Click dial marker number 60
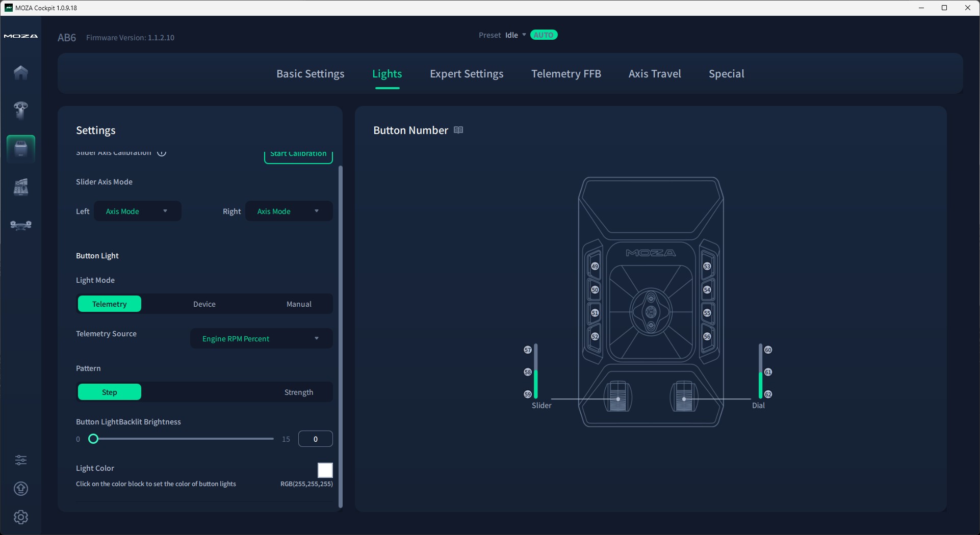The height and width of the screenshot is (535, 980). tap(768, 350)
